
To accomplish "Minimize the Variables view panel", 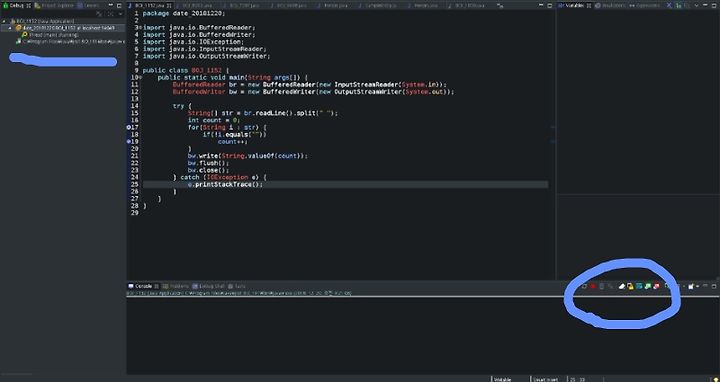I will pos(706,6).
